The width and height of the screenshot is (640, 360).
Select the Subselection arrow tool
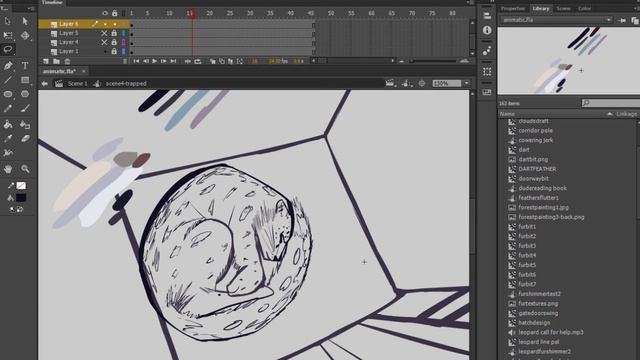pos(25,20)
